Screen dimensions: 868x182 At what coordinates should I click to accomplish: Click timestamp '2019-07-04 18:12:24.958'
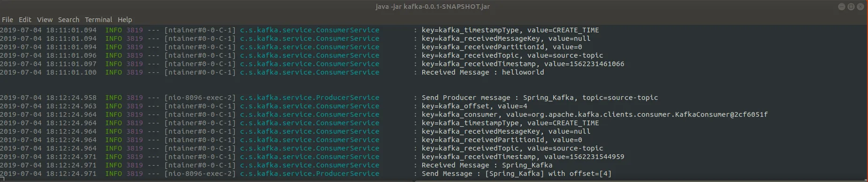(x=48, y=98)
